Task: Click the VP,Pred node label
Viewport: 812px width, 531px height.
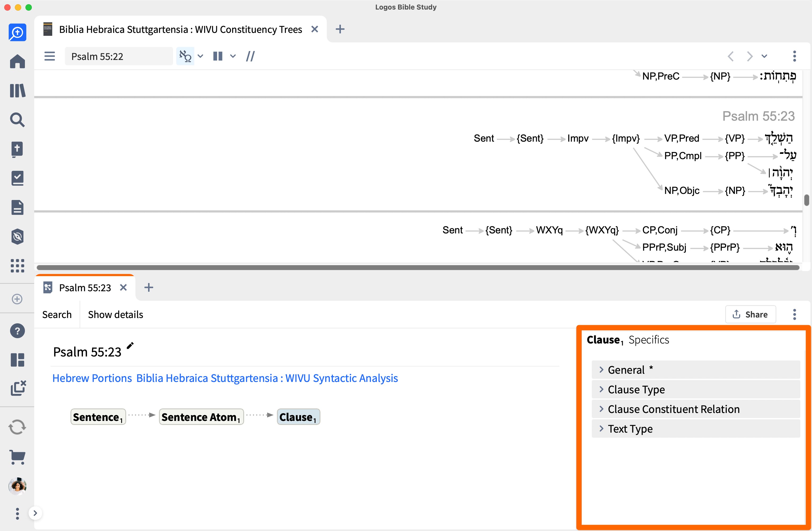Action: click(x=681, y=138)
